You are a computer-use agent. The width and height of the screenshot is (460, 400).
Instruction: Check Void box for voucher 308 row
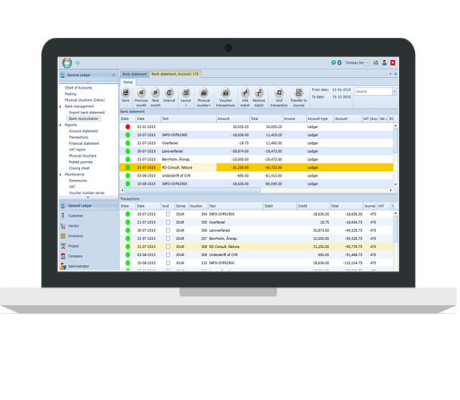[168, 247]
